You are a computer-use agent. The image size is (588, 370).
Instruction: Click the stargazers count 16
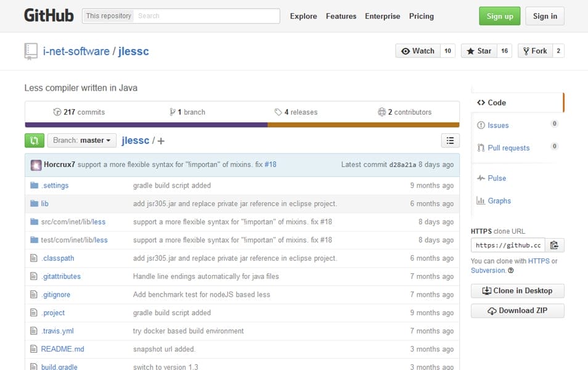(x=504, y=51)
